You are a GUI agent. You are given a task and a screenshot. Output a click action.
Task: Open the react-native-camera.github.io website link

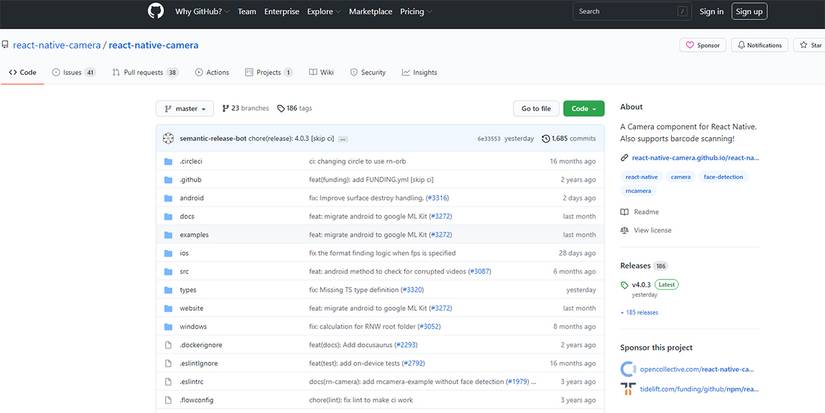point(696,158)
